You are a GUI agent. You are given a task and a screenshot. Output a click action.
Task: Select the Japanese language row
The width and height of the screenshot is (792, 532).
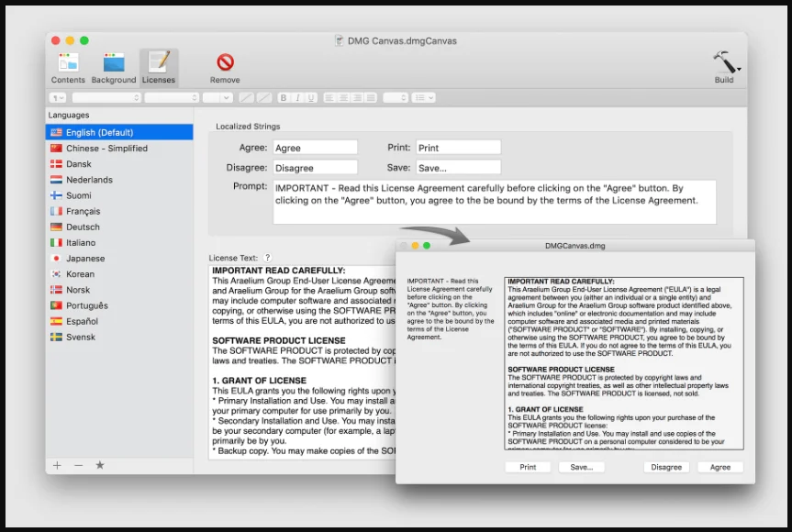click(x=119, y=258)
